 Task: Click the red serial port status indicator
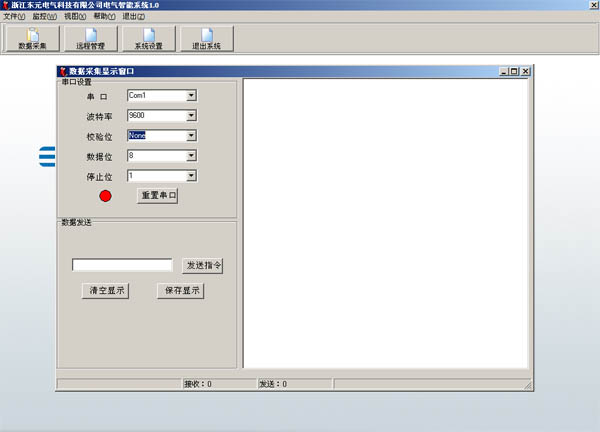tap(106, 196)
